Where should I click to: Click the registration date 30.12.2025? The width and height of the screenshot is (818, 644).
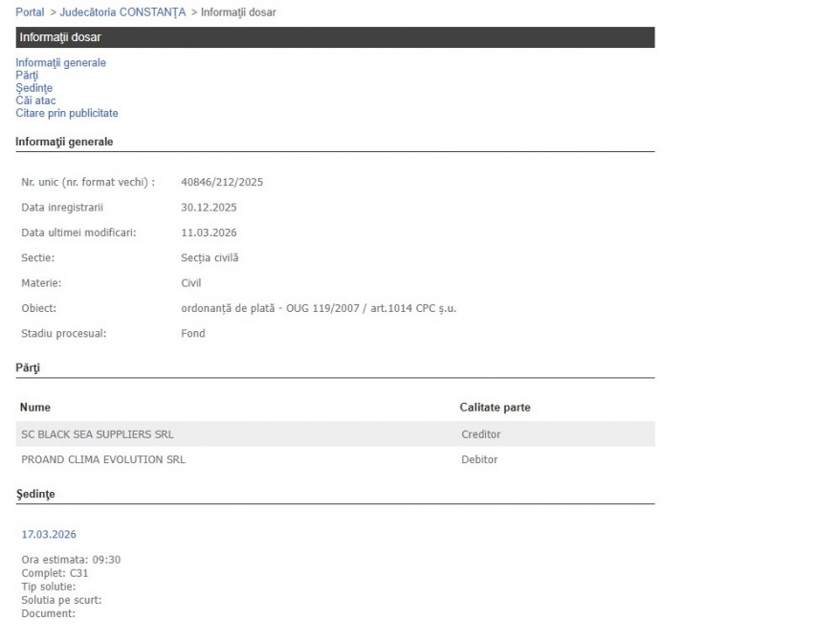(209, 207)
